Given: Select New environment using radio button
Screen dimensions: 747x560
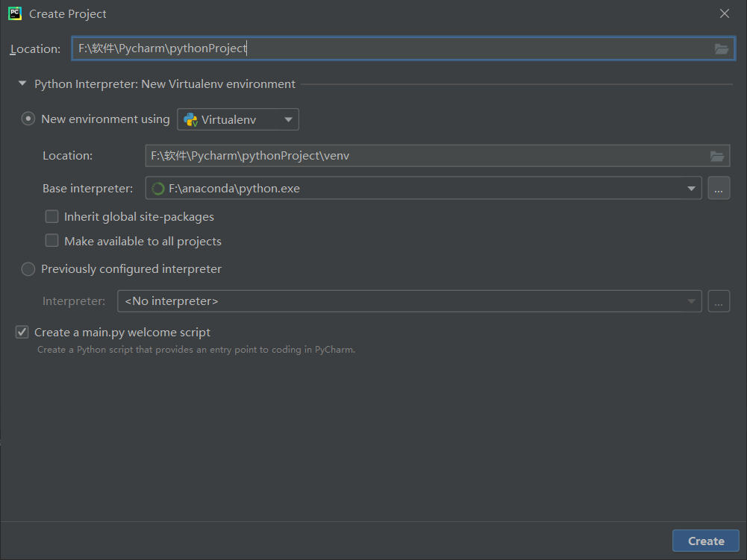Looking at the screenshot, I should [28, 119].
